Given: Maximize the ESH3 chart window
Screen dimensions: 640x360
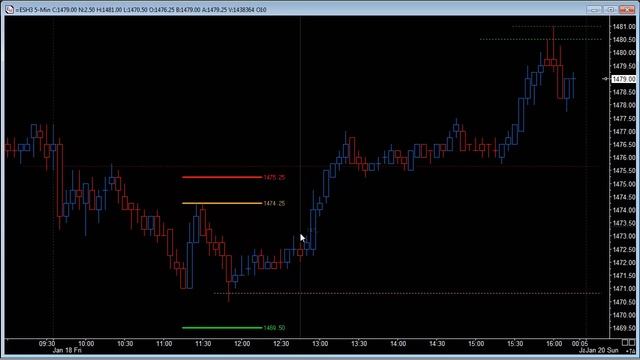Looking at the screenshot, I should 611,9.
